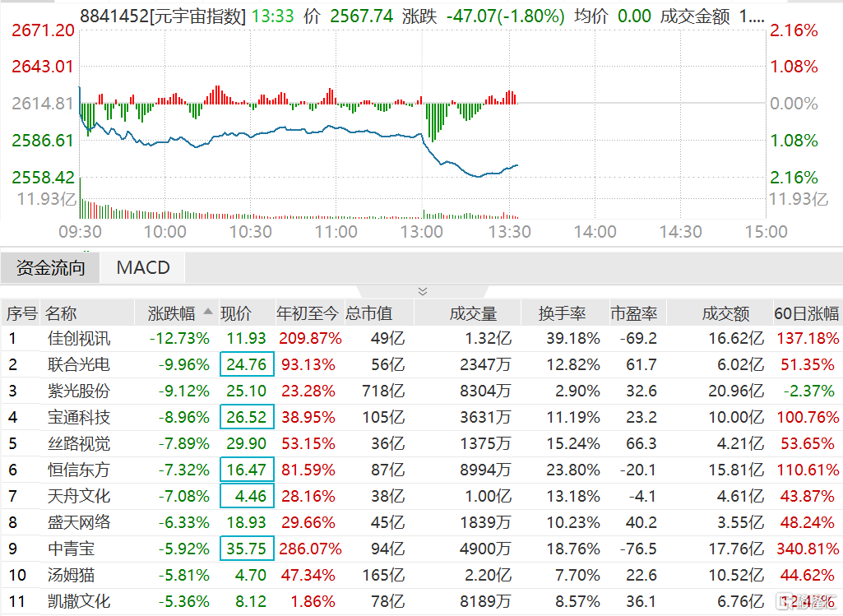The image size is (843, 616).
Task: Click the 2671.20 price axis label
Action: 43,30
